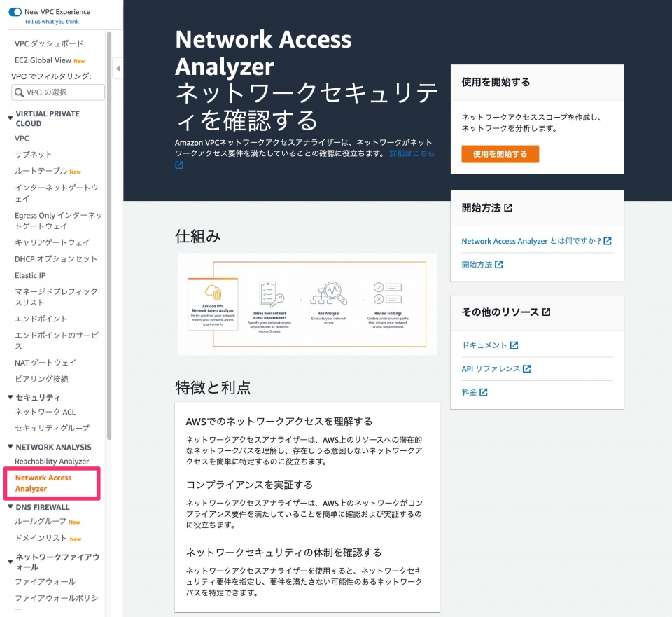Click into the VPC の選択 filter field
The width and height of the screenshot is (672, 617).
click(59, 92)
